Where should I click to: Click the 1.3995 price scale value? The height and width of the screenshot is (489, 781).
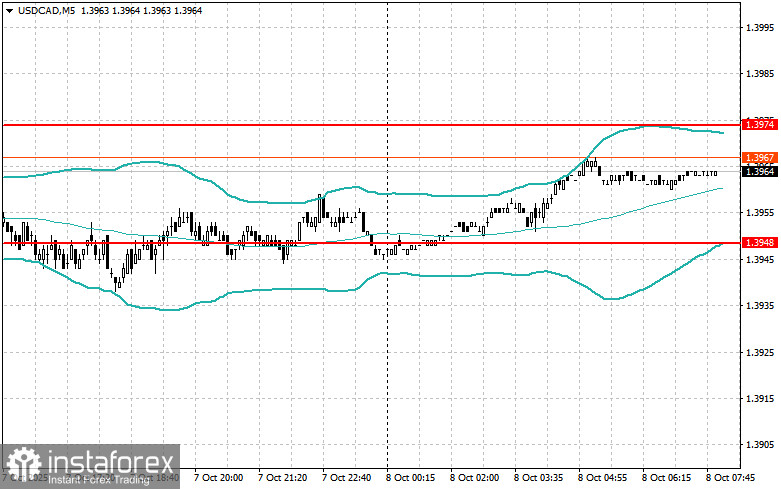[760, 27]
